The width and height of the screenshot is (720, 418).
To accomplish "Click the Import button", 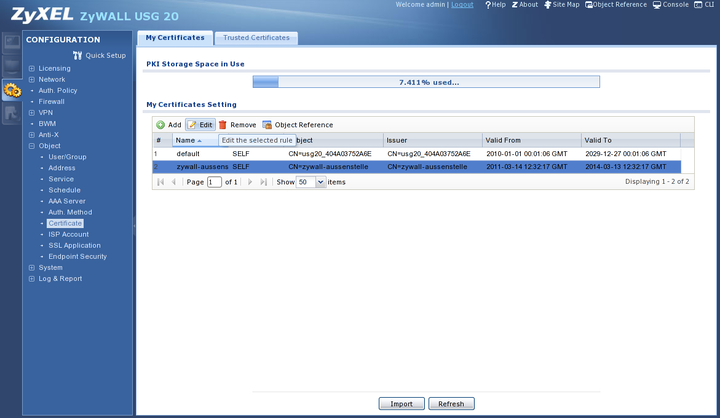I will point(401,404).
